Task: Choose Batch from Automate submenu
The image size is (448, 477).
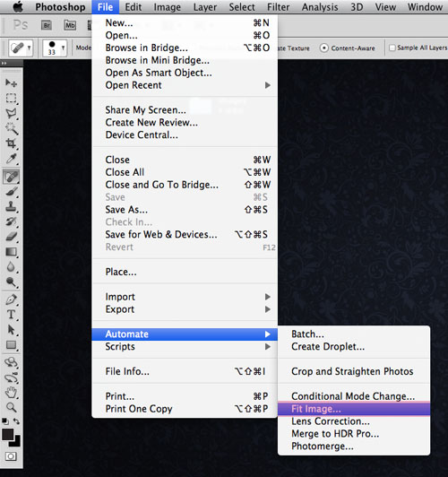Action: click(354, 334)
